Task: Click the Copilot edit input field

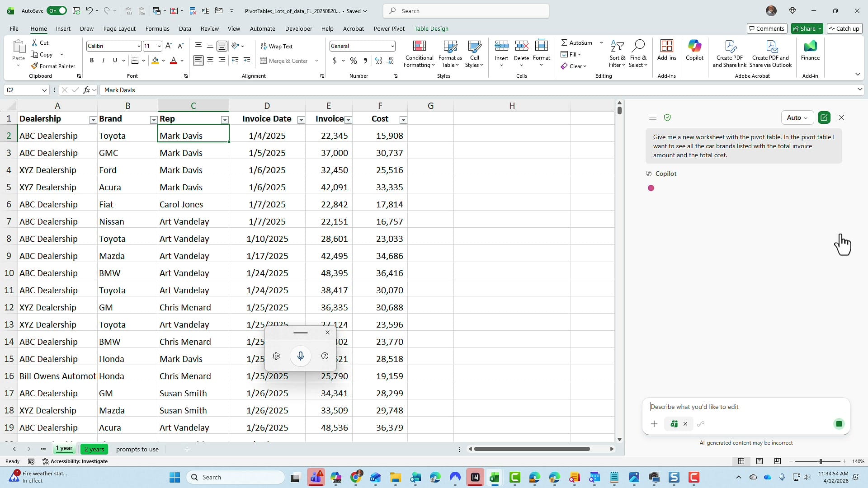Action: pyautogui.click(x=732, y=407)
